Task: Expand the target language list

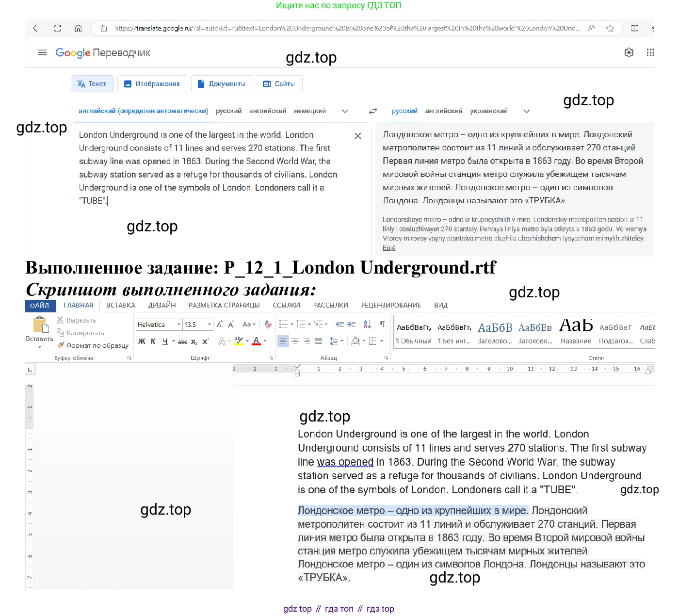Action: pyautogui.click(x=527, y=111)
